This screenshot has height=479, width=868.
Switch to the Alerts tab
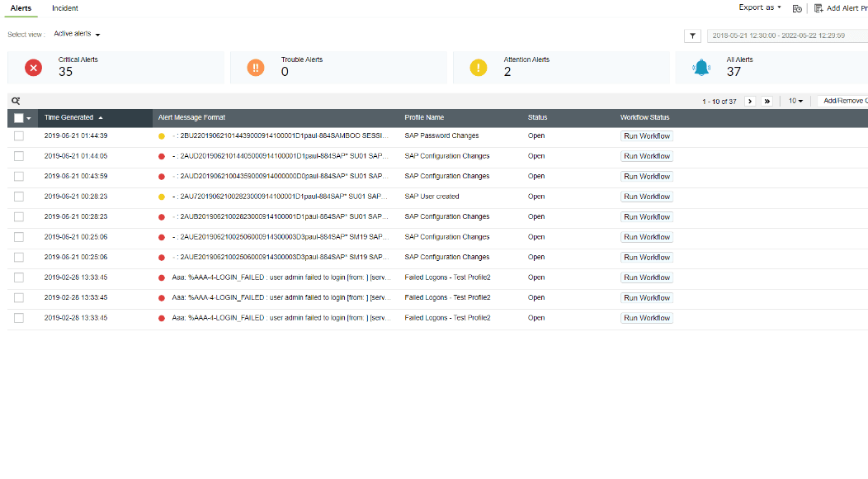(x=21, y=8)
